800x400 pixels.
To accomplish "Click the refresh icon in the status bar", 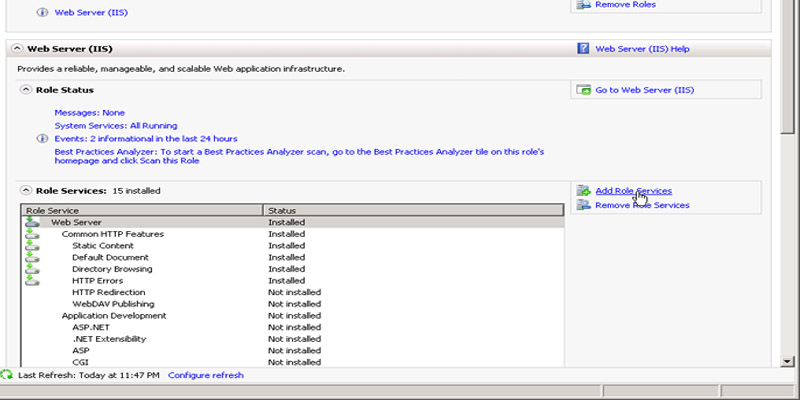I will tap(7, 375).
